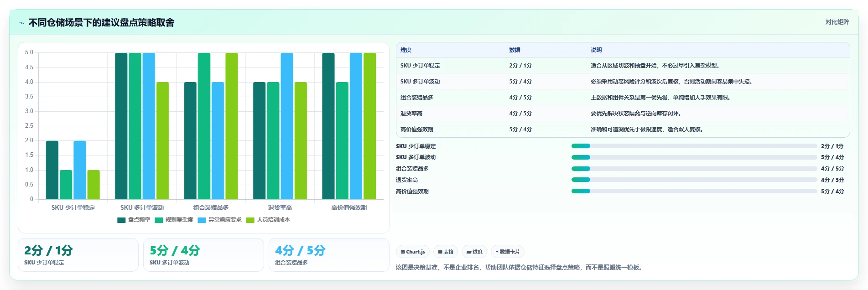
Task: Click data cell in SKU 多订单波动 table row
Action: coord(520,82)
